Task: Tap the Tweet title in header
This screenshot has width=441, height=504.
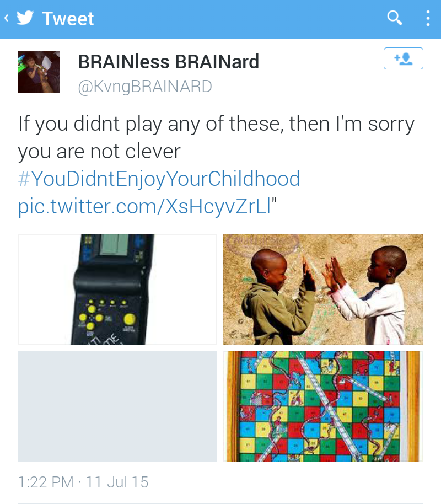Action: pyautogui.click(x=68, y=19)
